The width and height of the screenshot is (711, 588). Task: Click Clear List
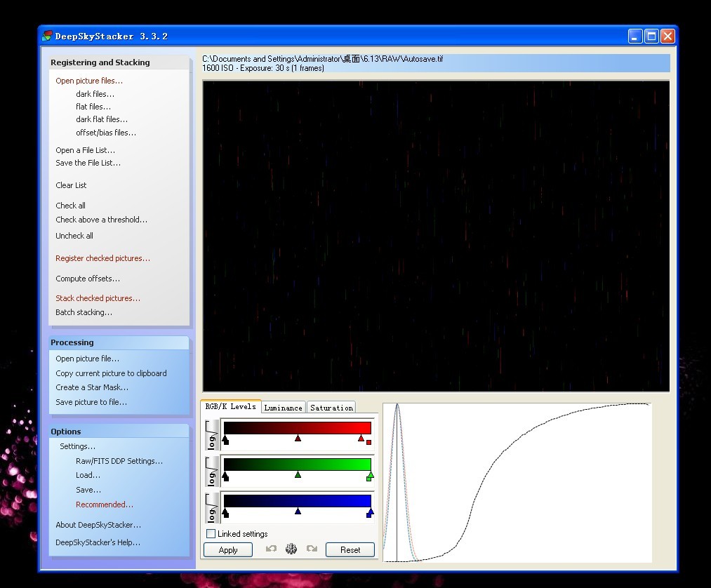[x=71, y=185]
